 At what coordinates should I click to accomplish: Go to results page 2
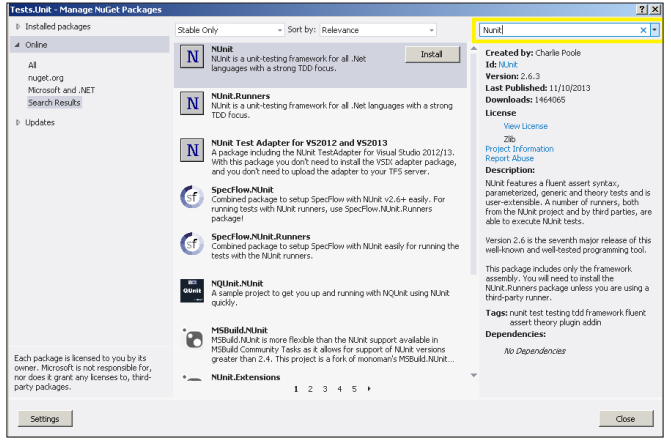(x=310, y=389)
